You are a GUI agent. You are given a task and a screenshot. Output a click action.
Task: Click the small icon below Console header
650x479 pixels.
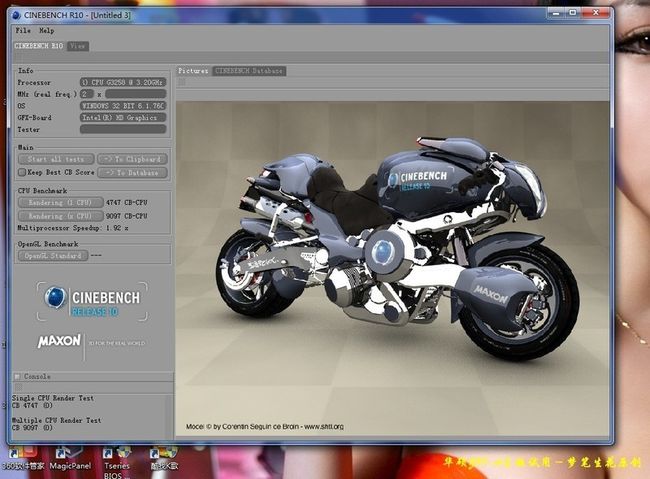point(18,387)
